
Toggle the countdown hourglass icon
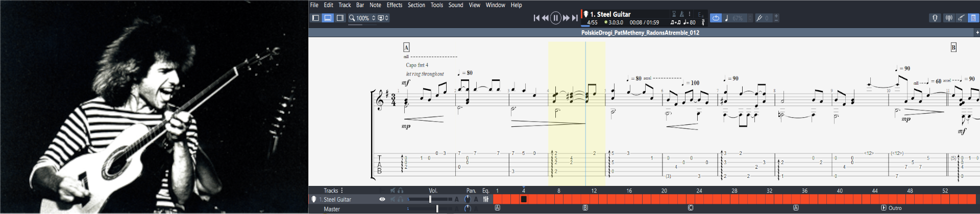click(674, 14)
